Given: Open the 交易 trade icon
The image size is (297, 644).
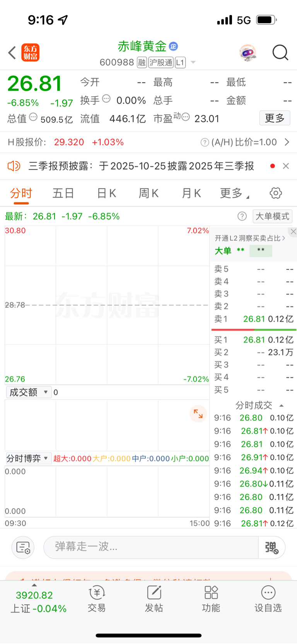Looking at the screenshot, I should click(97, 599).
